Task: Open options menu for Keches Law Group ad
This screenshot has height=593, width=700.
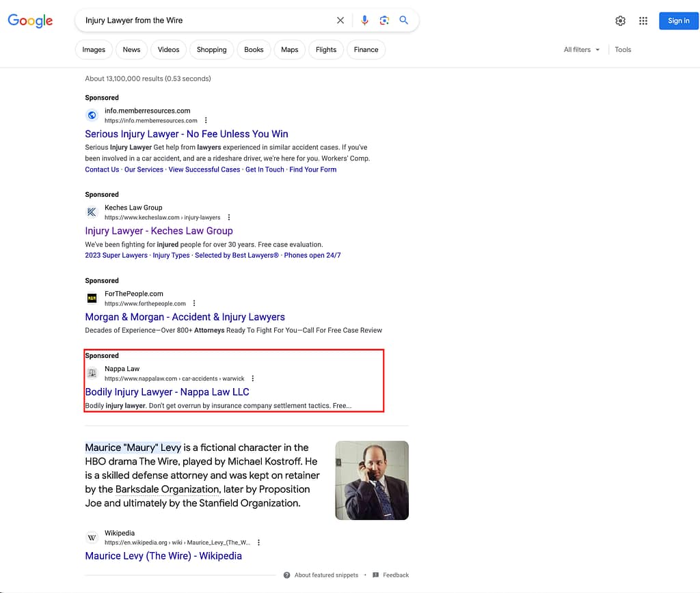Action: click(229, 217)
